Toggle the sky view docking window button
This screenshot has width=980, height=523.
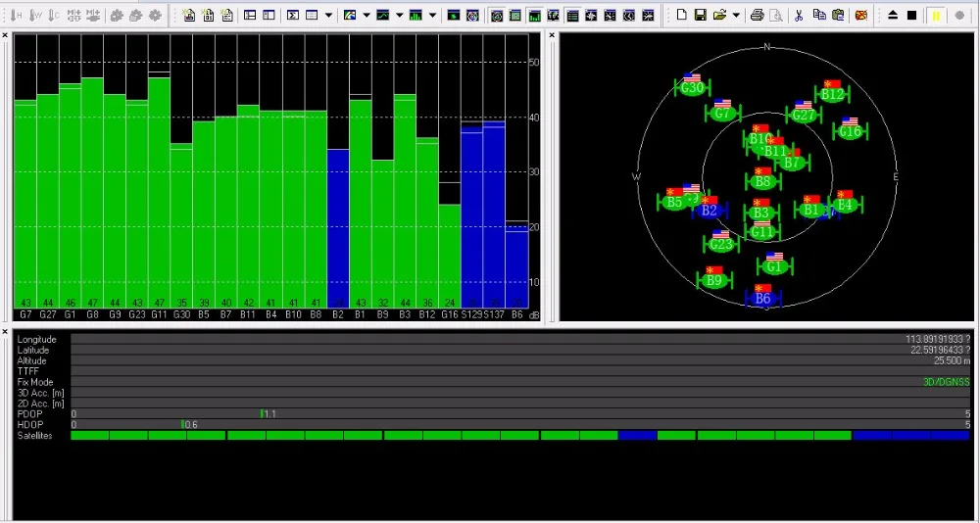(497, 15)
